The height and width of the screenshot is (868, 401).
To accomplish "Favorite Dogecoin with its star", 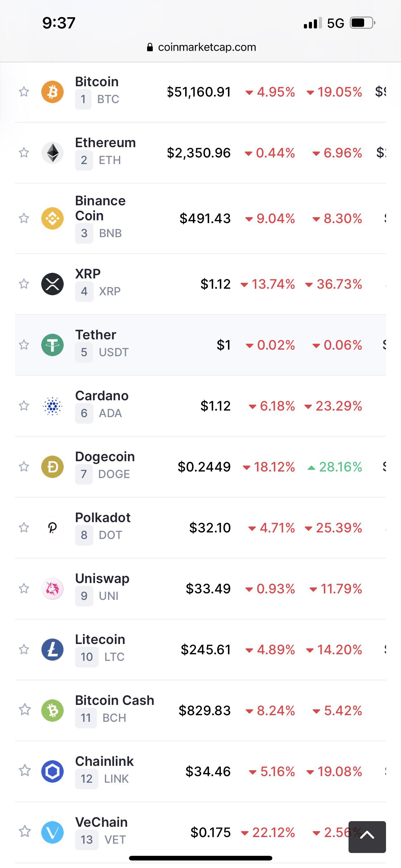I will click(x=24, y=467).
